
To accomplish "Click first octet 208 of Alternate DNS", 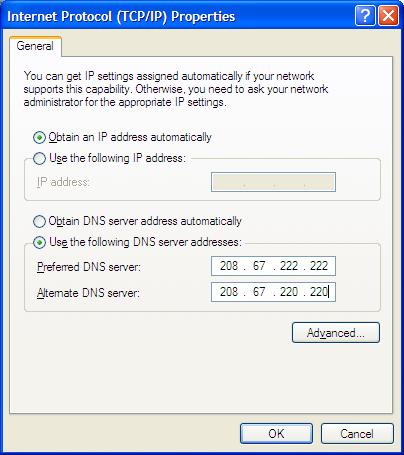I will 229,292.
